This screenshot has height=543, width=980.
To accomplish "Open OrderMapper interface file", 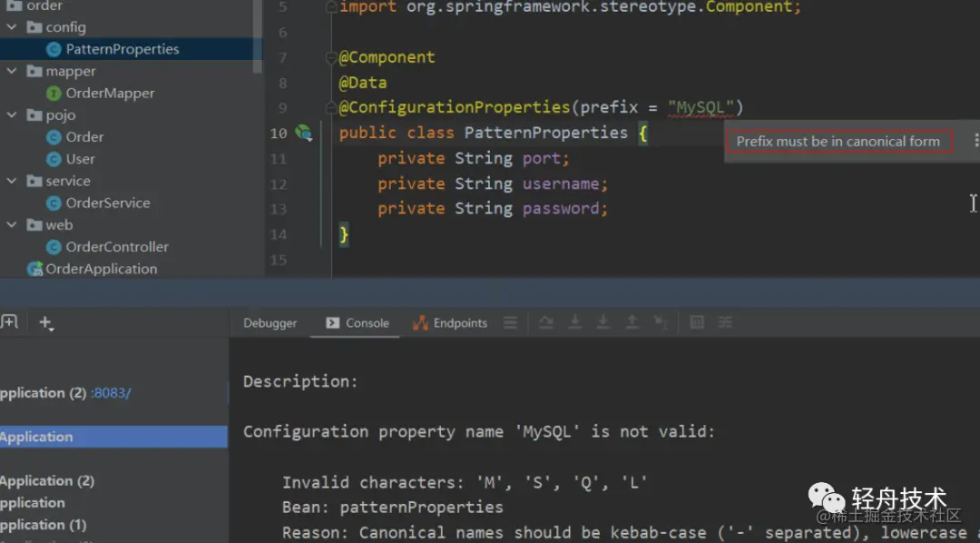I will coord(110,94).
